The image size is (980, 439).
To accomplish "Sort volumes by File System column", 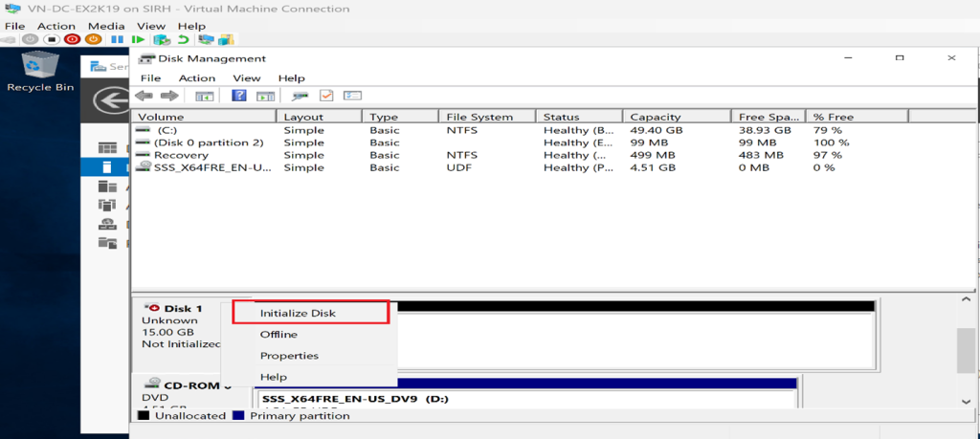I will [x=479, y=117].
